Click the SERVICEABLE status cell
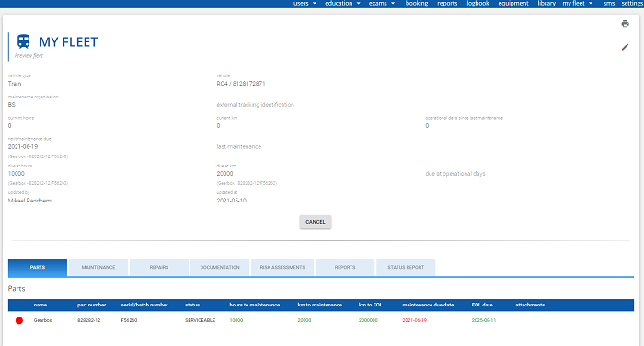Screen dimensions: 644x346 pyautogui.click(x=200, y=320)
